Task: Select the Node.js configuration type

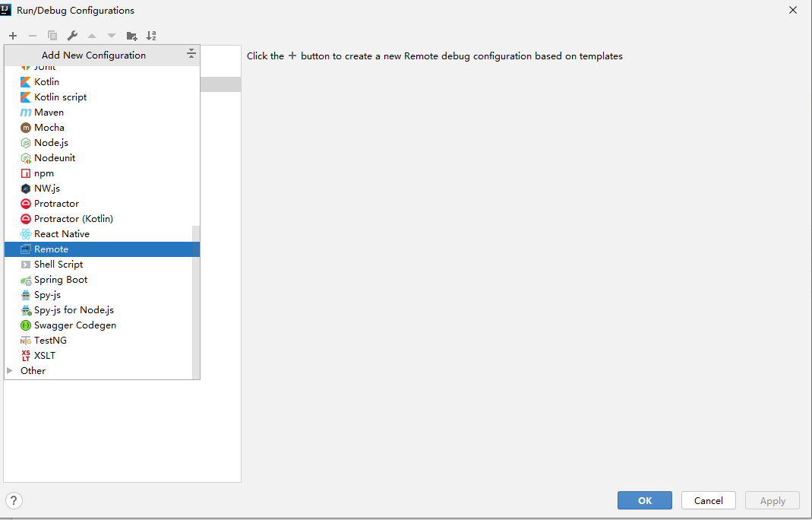Action: [102, 143]
